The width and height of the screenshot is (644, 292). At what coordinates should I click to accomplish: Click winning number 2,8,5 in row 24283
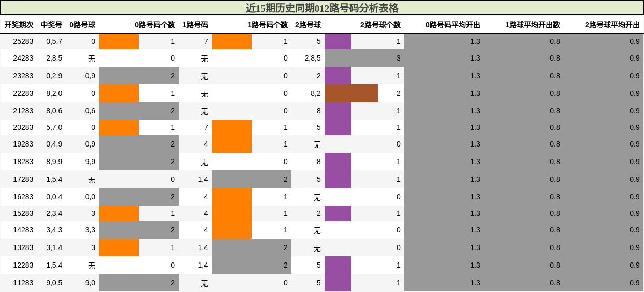point(54,58)
